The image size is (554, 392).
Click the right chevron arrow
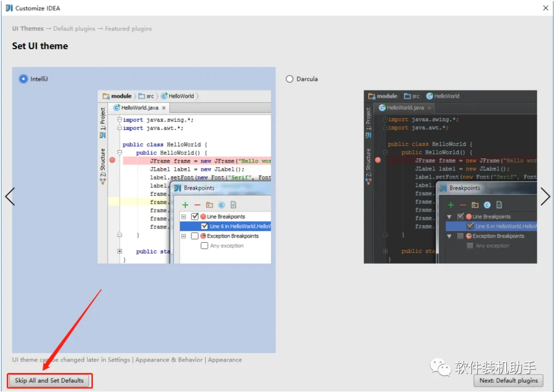545,197
